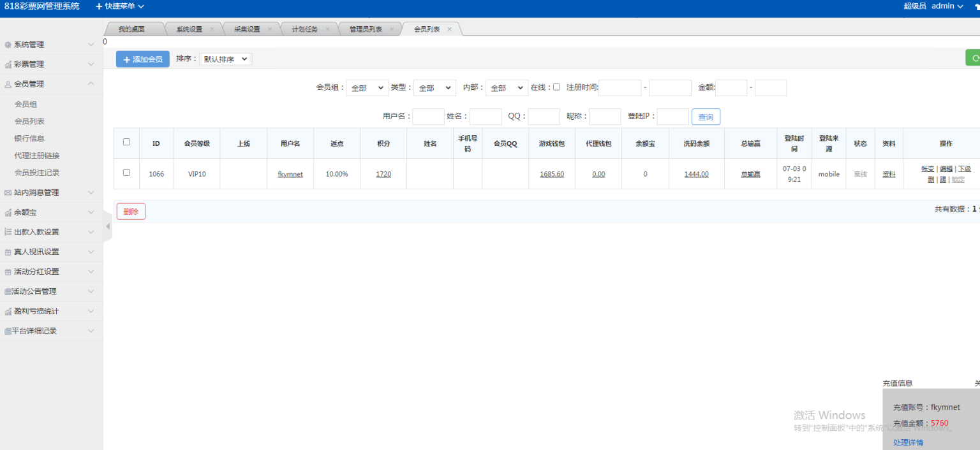Screen dimensions: 980x450
Task: Check the row checkbox for member 1066
Action: [x=126, y=173]
